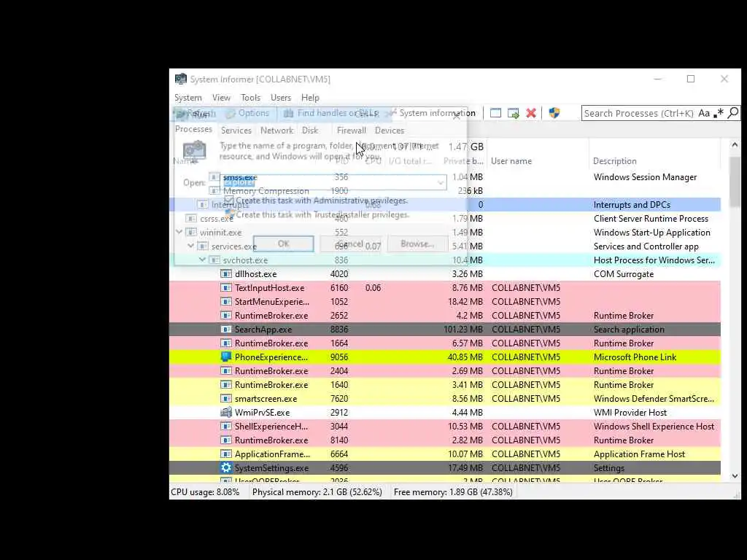The image size is (747, 560).
Task: Click PID 7620 in the smartscreen row
Action: click(339, 399)
